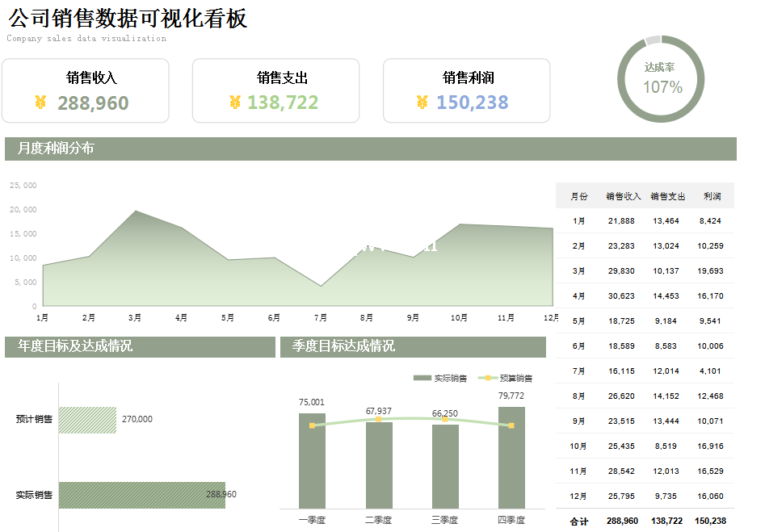Click the yen icon in 销售收入 card

[40, 103]
